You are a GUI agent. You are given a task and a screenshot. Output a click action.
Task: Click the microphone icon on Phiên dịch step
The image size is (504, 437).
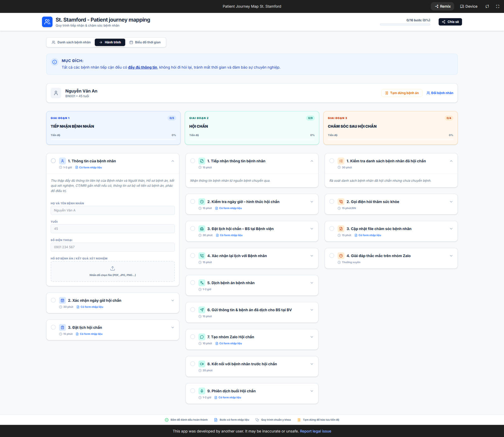click(x=202, y=391)
